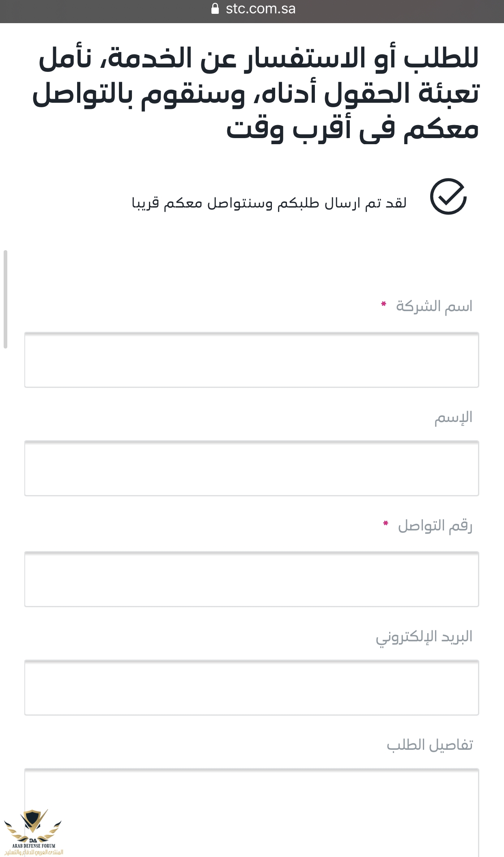
Task: Click the dark browser address bar
Action: tap(252, 11)
